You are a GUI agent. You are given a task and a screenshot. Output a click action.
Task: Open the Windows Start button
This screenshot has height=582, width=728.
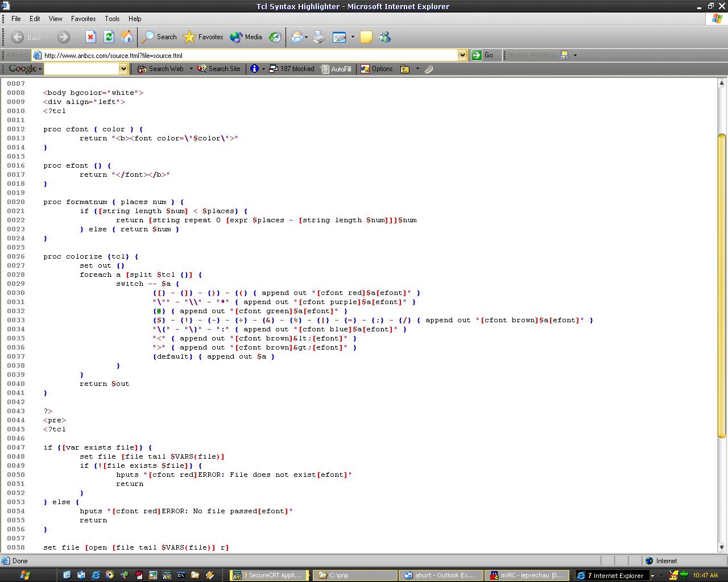24,575
